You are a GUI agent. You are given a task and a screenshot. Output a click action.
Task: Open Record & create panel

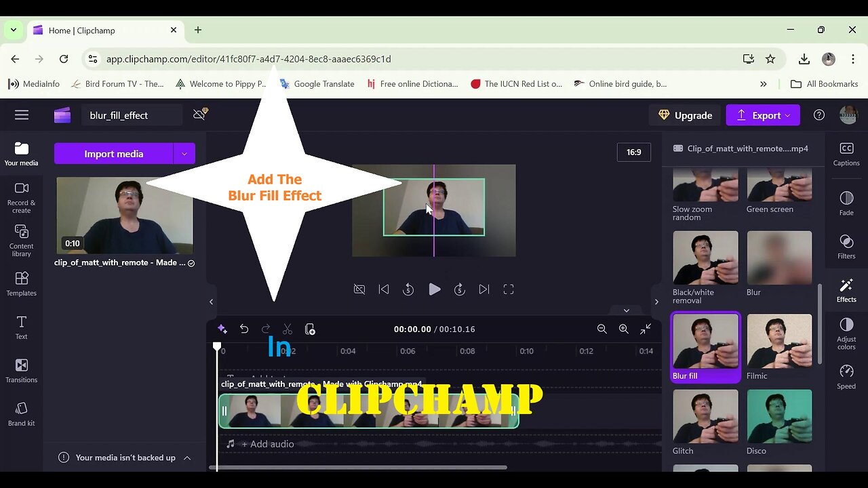pos(22,197)
